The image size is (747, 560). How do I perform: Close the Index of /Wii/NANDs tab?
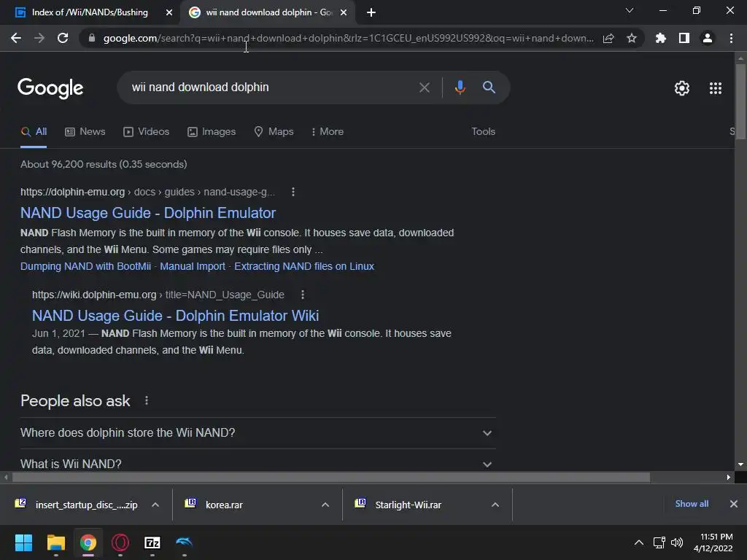coord(169,12)
